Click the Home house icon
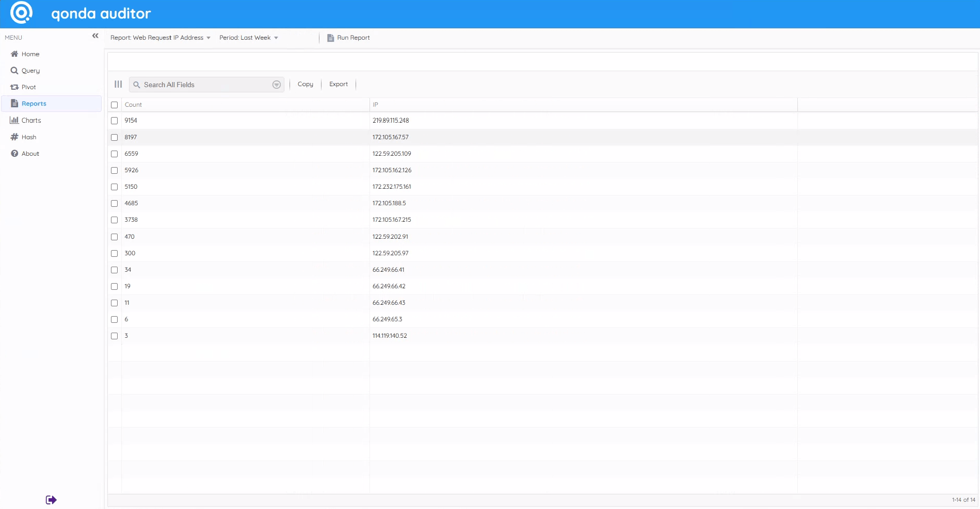This screenshot has width=980, height=509. (x=14, y=54)
